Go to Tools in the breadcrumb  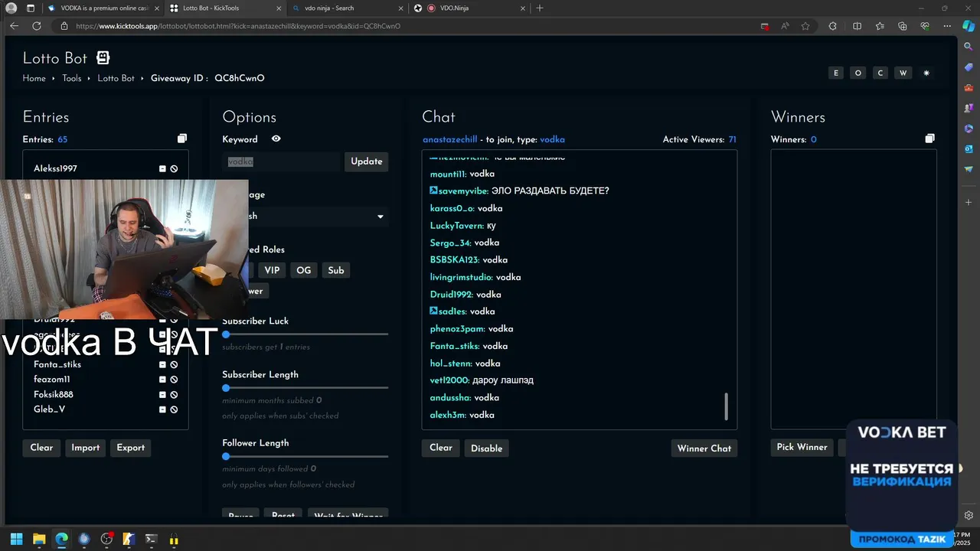[72, 78]
